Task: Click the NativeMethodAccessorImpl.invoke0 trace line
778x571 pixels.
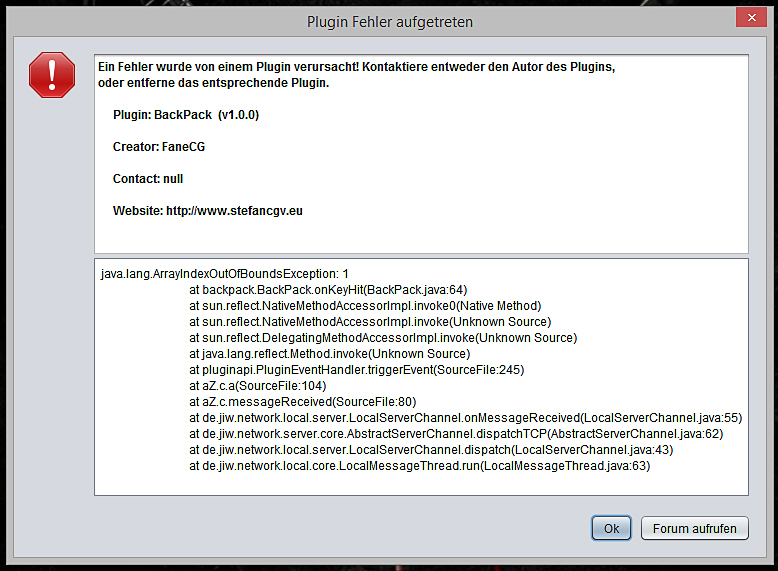Action: point(365,305)
